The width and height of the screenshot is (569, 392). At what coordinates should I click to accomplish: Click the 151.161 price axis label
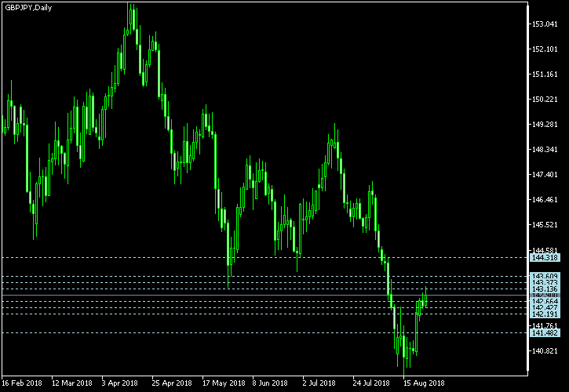(x=545, y=74)
